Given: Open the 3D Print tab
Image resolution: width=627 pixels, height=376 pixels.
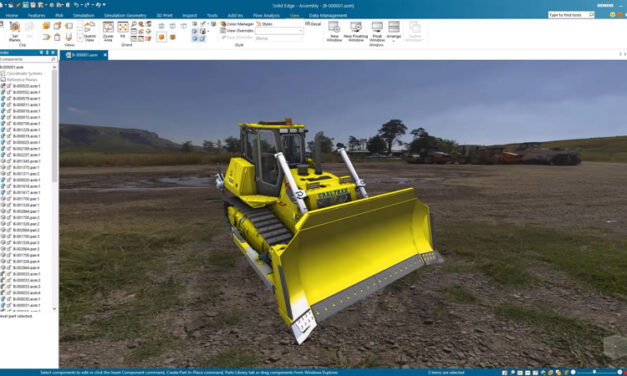Looking at the screenshot, I should 164,15.
